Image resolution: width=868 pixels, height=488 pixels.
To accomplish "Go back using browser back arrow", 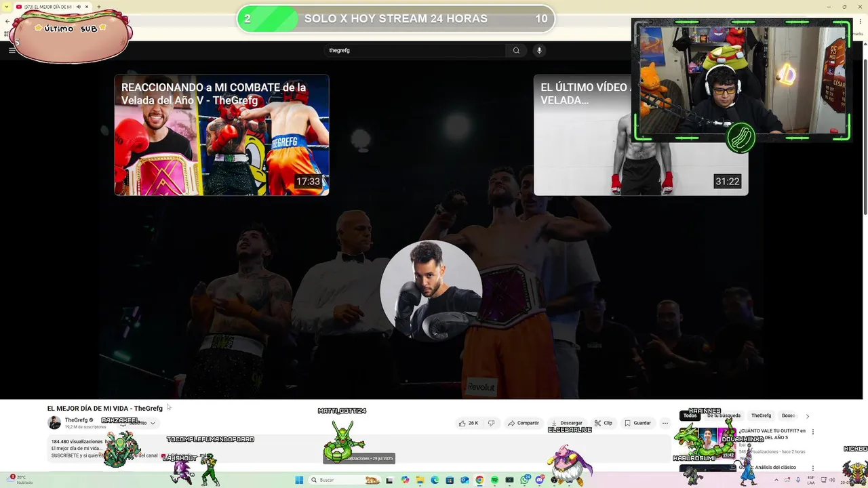I will [x=7, y=21].
